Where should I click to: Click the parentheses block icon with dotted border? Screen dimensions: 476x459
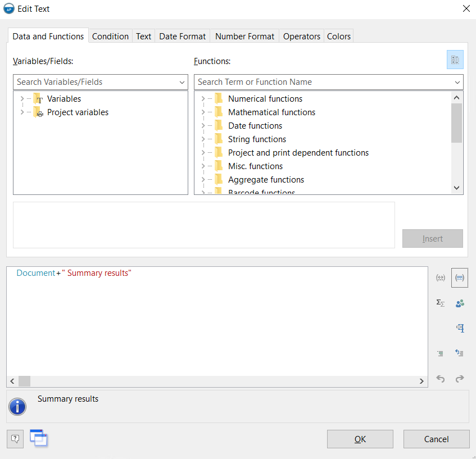[460, 278]
